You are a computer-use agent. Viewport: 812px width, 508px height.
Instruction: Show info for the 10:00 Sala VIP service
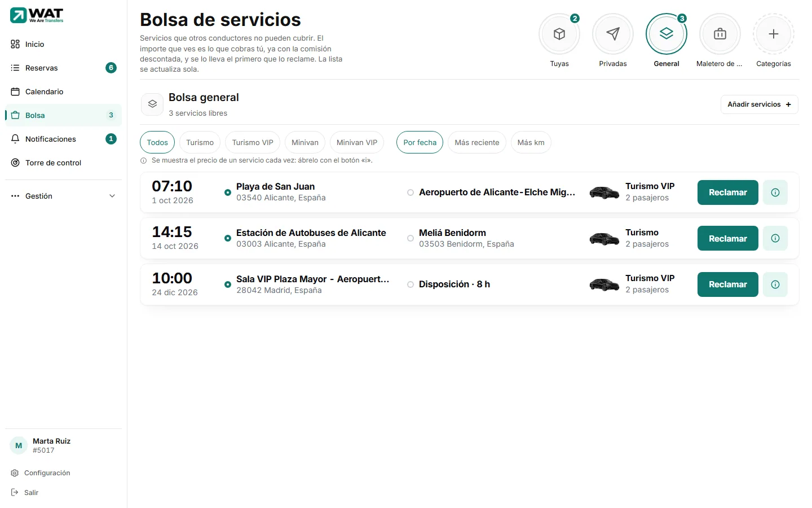click(775, 284)
